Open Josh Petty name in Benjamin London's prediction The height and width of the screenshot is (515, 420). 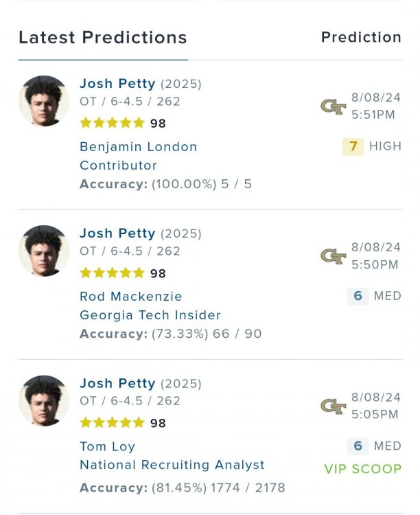pos(117,84)
